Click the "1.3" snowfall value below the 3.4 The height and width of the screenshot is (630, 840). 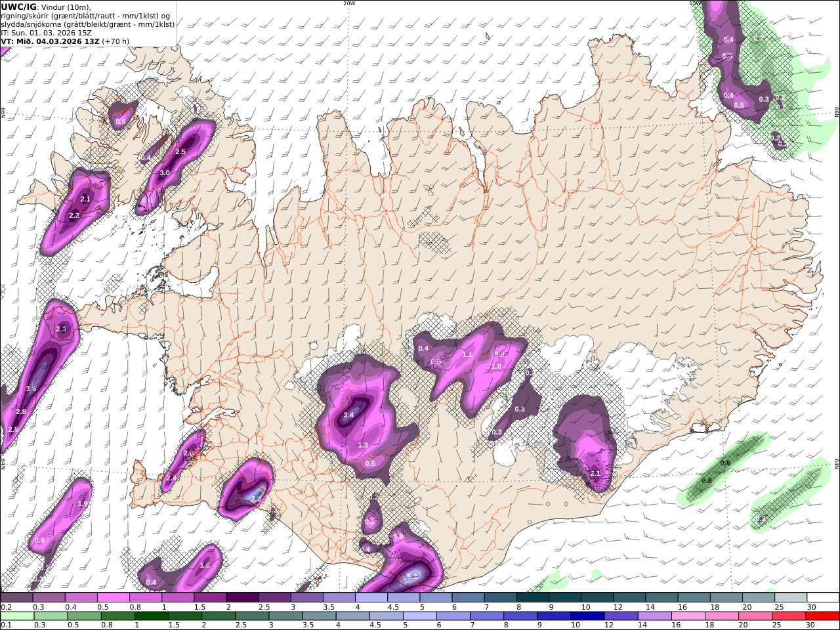[363, 446]
